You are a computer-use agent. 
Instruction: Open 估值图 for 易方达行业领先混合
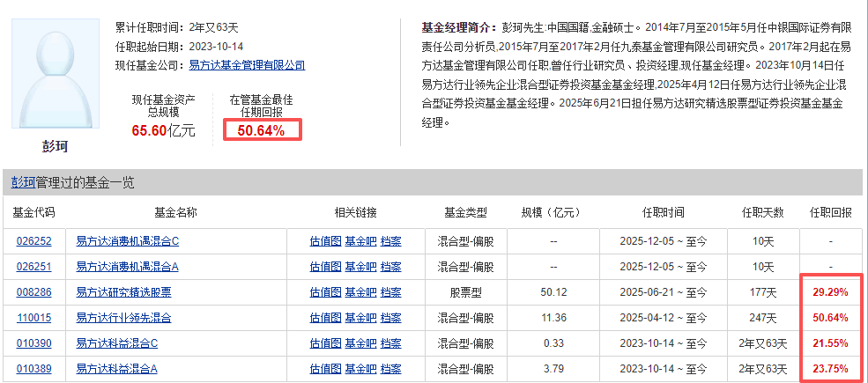[325, 318]
